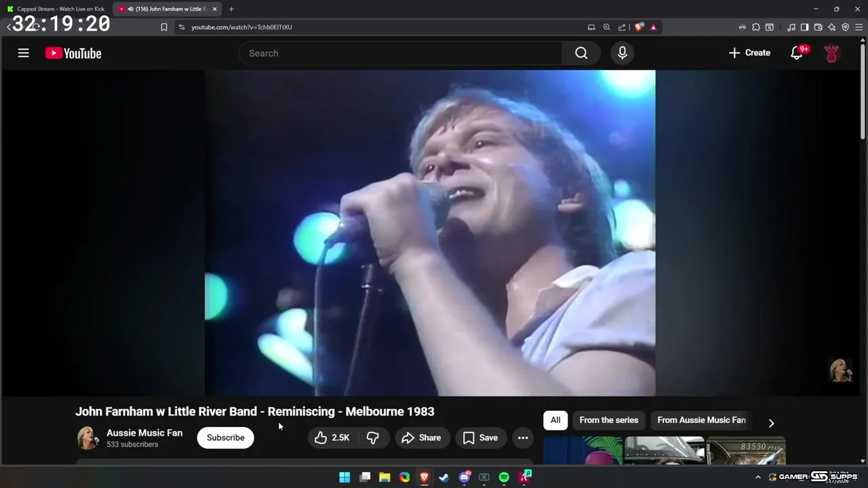Like the video with thumbs up
Viewport: 868px width, 488px height.
click(332, 438)
